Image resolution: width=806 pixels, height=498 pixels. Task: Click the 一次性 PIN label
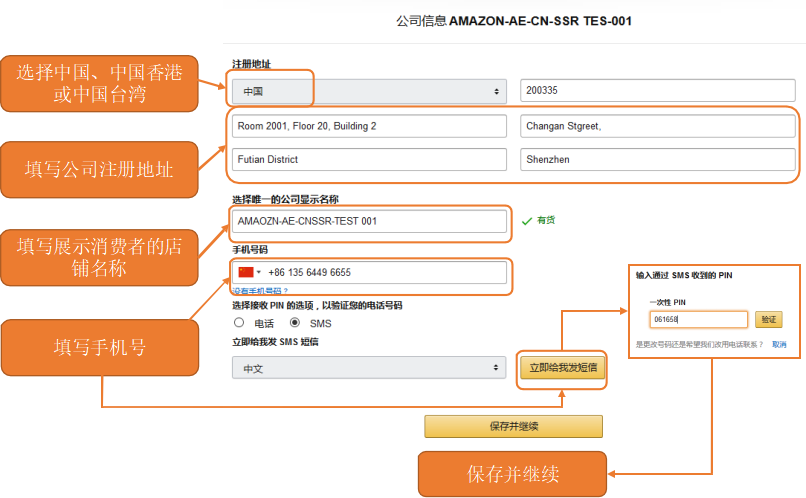click(667, 302)
